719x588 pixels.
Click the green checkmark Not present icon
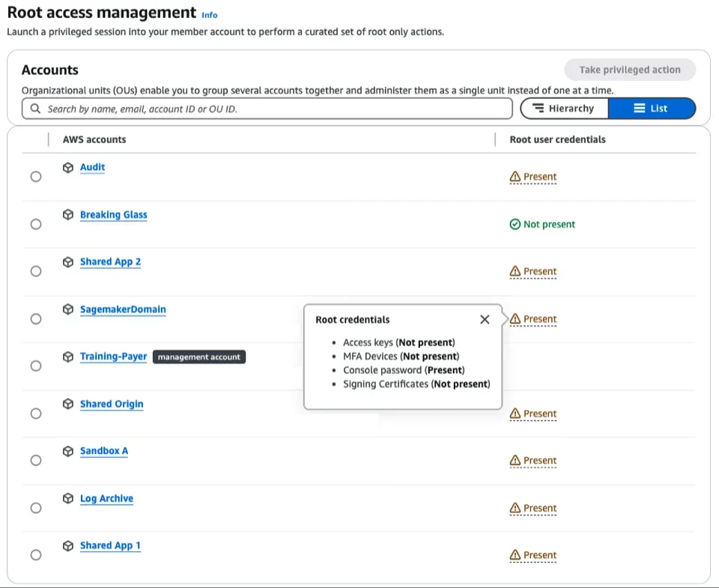[x=515, y=224]
